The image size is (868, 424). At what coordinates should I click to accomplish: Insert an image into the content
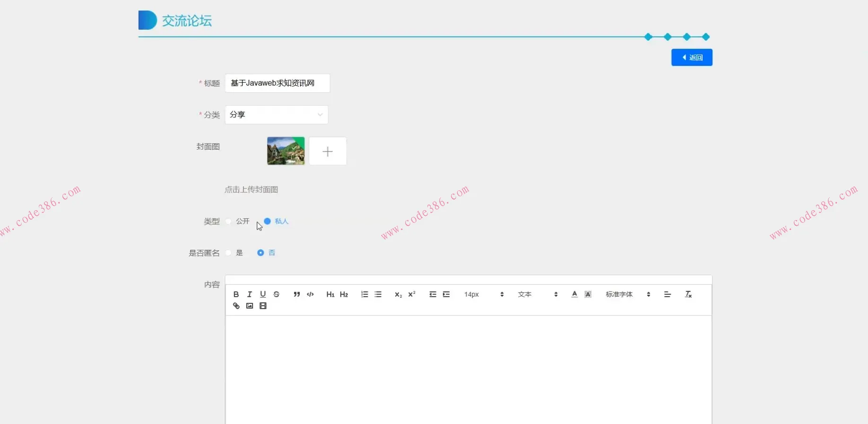click(250, 306)
